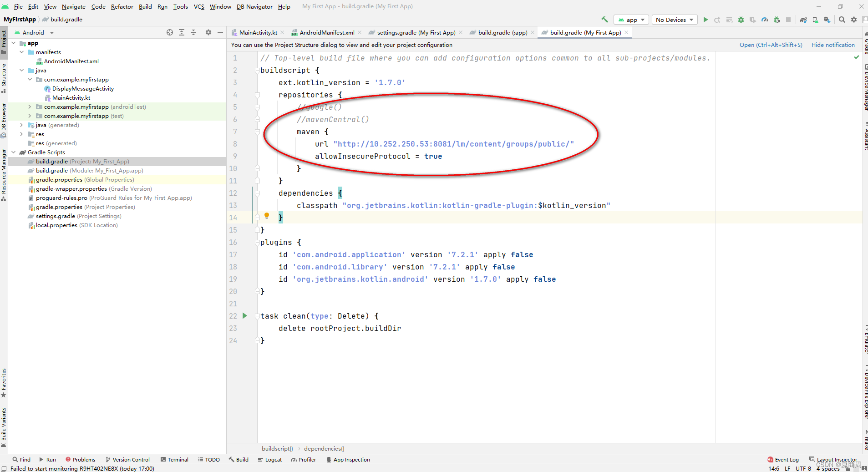
Task: Open the VCS menu
Action: (199, 6)
